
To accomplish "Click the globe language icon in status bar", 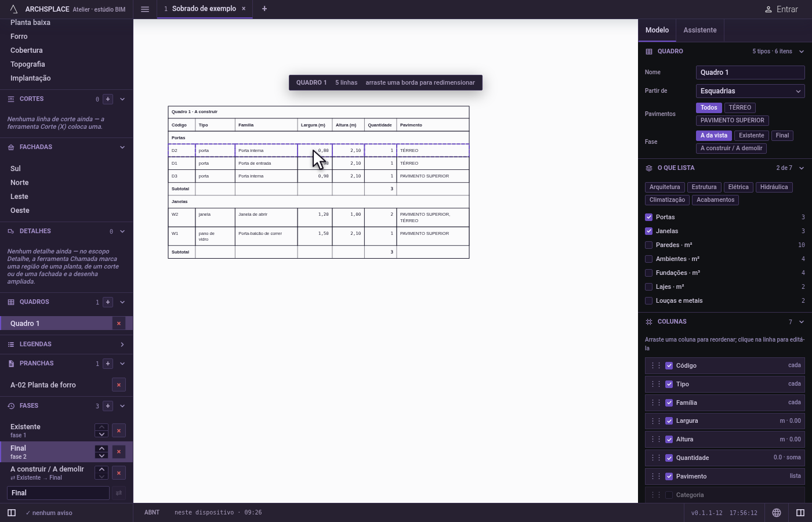I will pos(777,513).
